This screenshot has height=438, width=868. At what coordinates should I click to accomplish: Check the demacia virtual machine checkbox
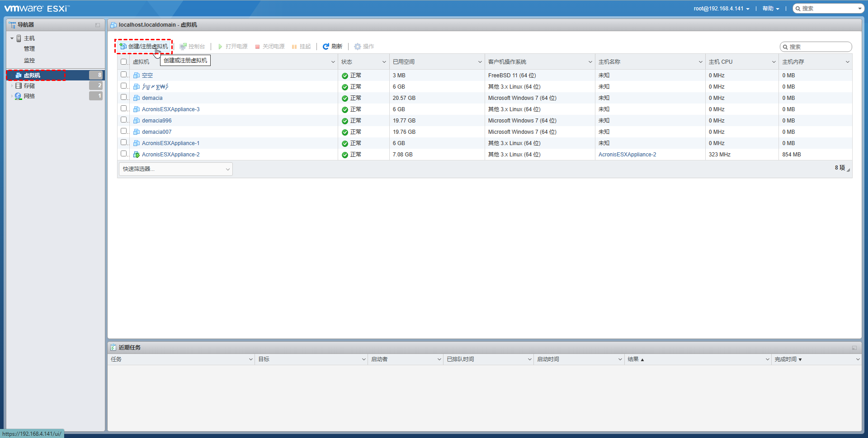click(124, 97)
